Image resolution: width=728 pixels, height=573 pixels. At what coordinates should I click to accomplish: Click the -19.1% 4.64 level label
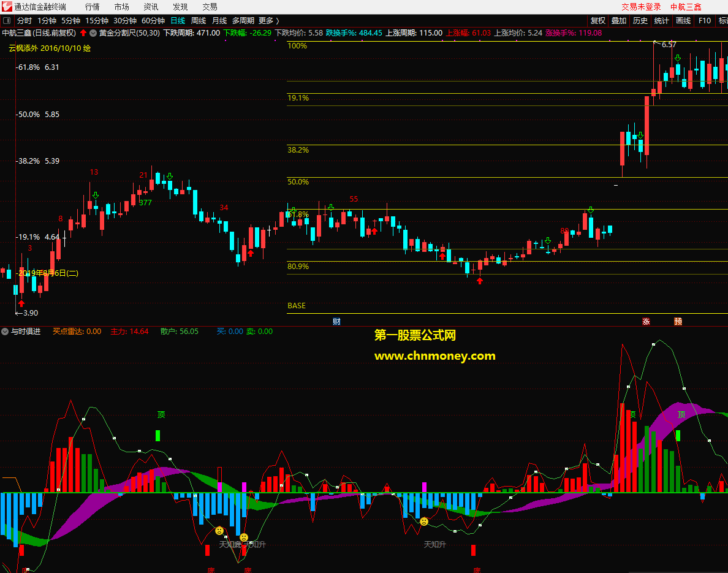tap(37, 237)
